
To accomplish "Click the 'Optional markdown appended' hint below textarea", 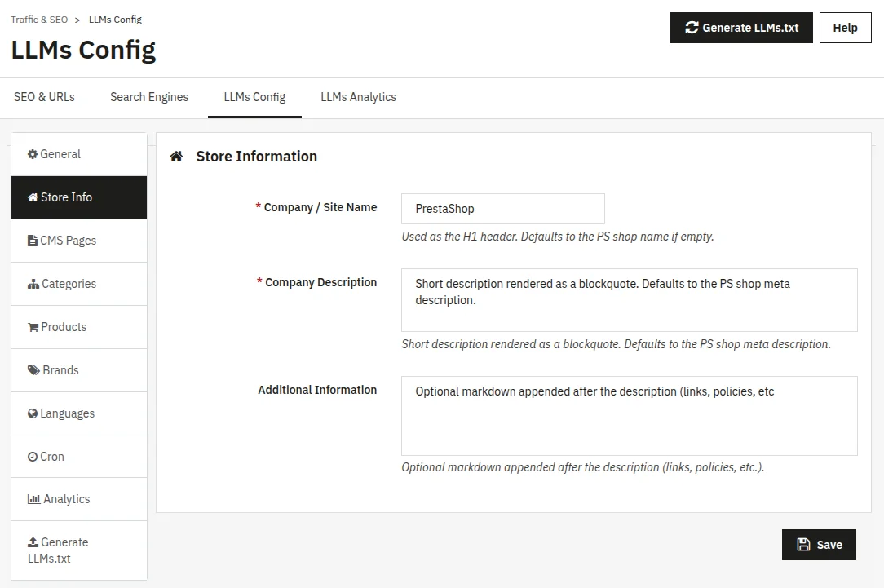I will 583,467.
